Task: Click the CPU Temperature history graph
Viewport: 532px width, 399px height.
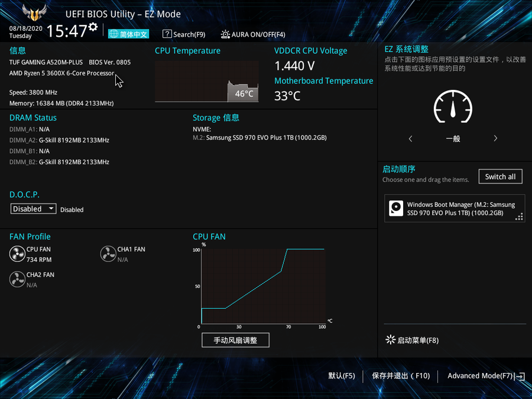Action: (x=206, y=82)
